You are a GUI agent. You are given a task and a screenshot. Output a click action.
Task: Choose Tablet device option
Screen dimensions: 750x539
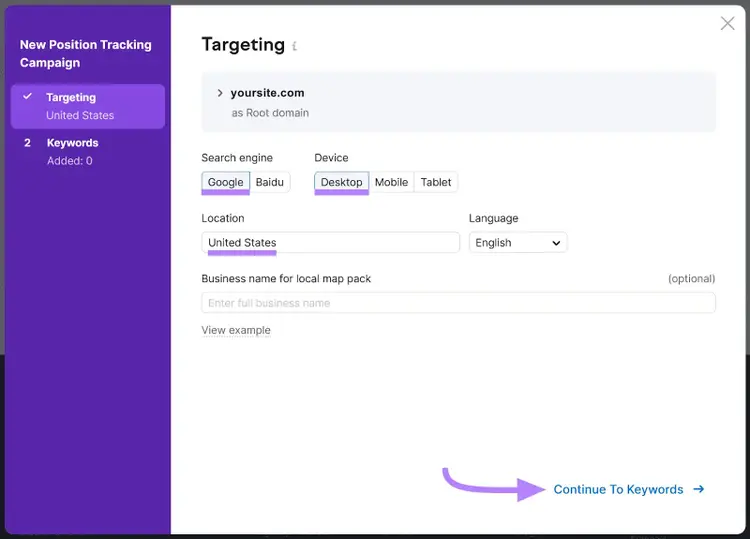[436, 182]
